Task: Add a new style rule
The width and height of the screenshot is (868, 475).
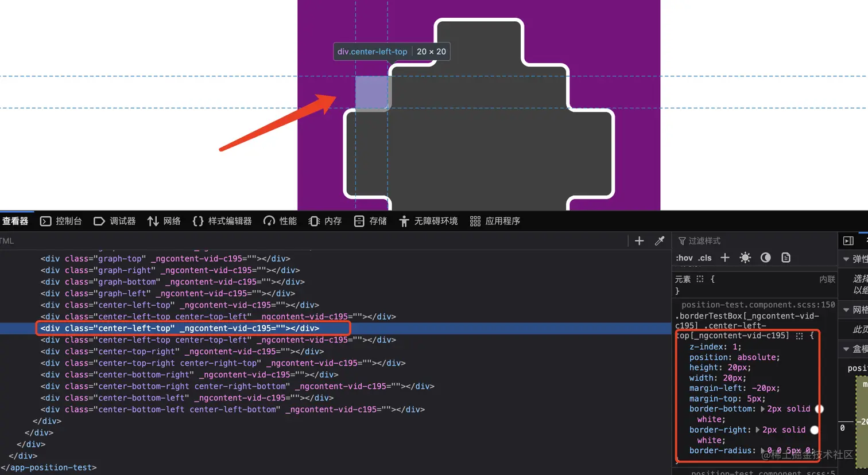Action: pyautogui.click(x=725, y=258)
